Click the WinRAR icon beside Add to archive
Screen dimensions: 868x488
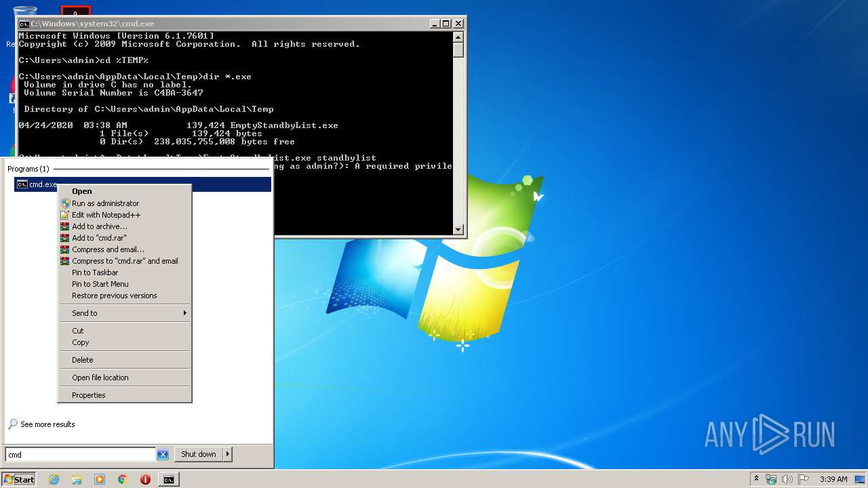pyautogui.click(x=65, y=226)
